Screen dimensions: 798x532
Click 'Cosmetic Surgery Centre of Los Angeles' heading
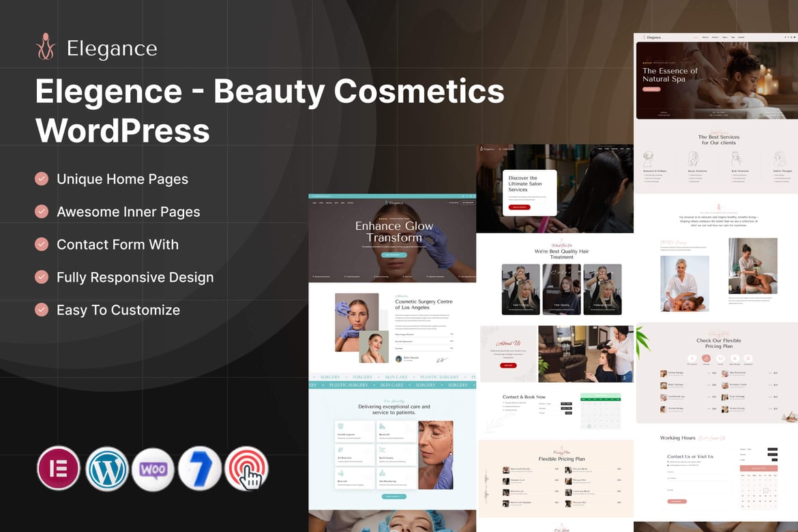(424, 304)
